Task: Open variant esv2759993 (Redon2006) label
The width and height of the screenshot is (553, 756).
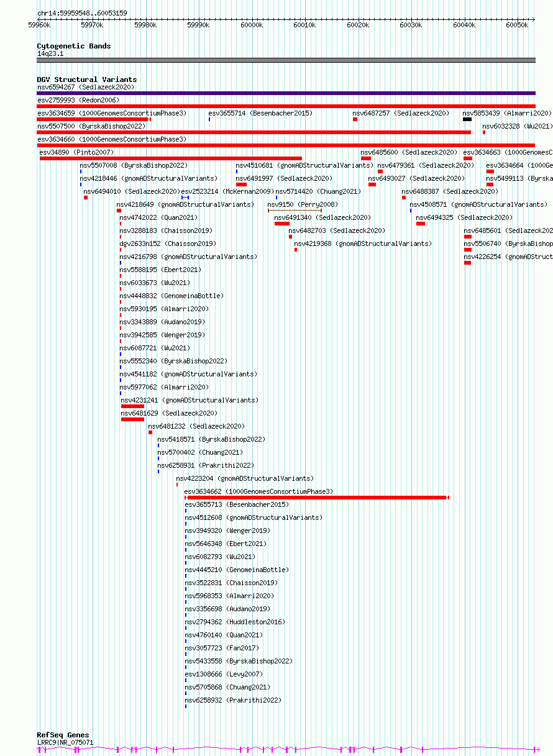Action: [78, 100]
